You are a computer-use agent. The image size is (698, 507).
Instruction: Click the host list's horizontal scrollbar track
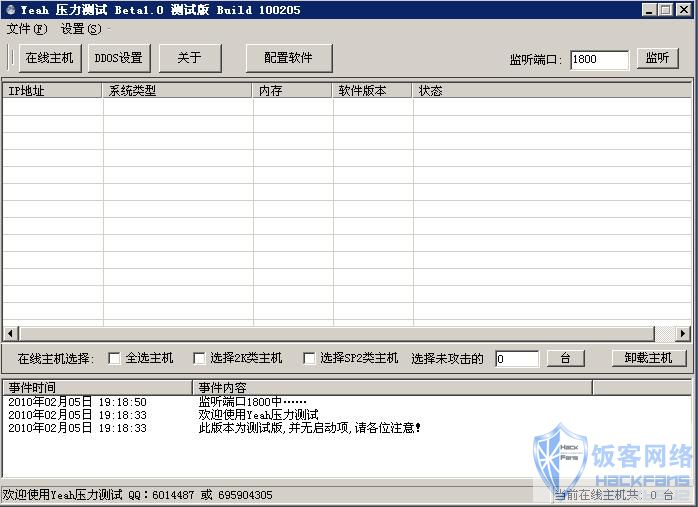[x=666, y=333]
